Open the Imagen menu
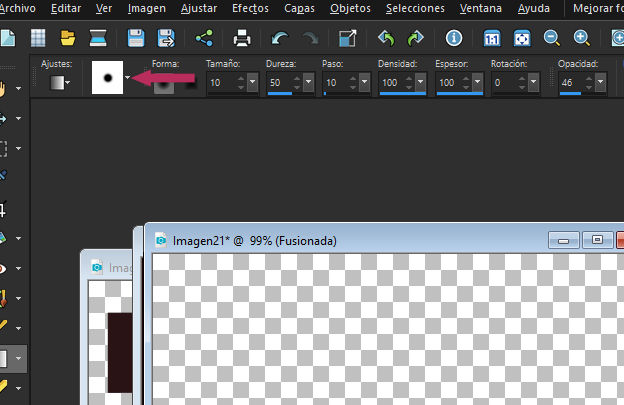624x405 pixels. (146, 8)
